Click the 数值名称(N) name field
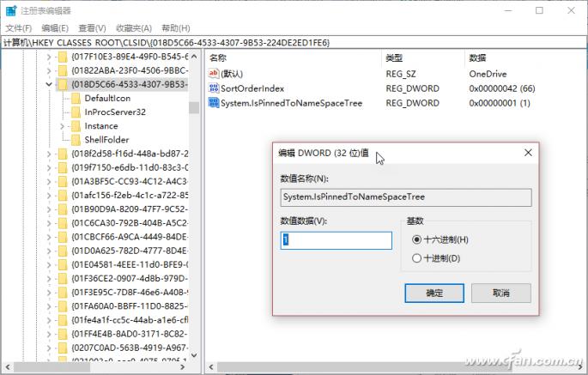The height and width of the screenshot is (375, 588). pyautogui.click(x=406, y=197)
